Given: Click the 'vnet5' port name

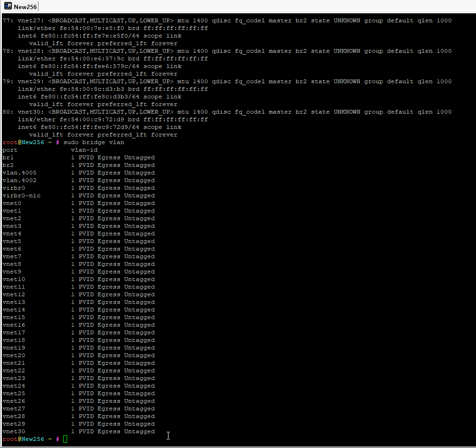Looking at the screenshot, I should 12,241.
